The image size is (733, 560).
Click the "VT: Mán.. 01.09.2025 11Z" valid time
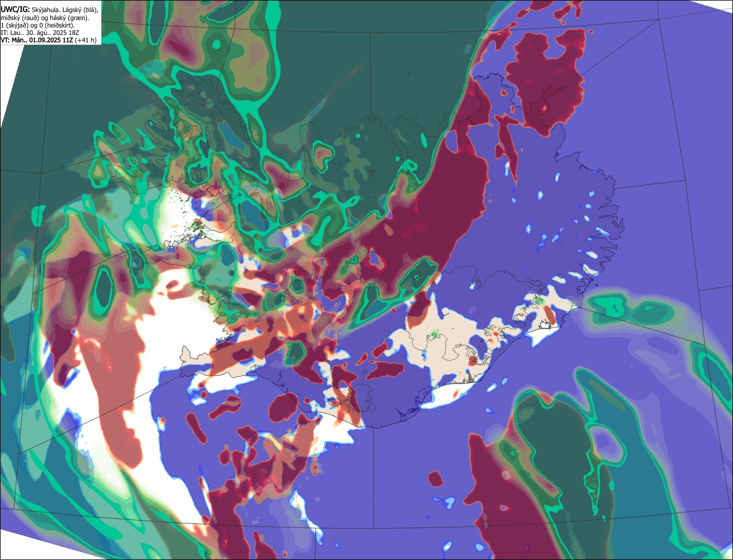(x=36, y=40)
